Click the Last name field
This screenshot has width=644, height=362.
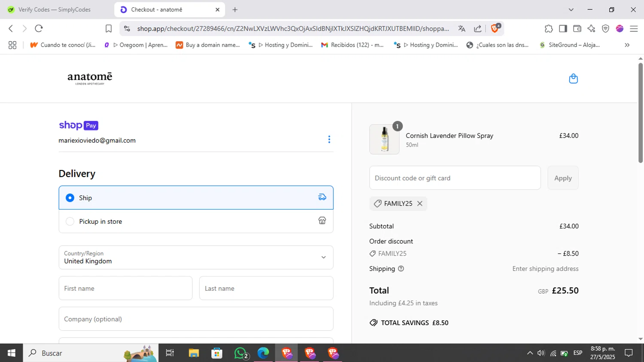click(266, 288)
